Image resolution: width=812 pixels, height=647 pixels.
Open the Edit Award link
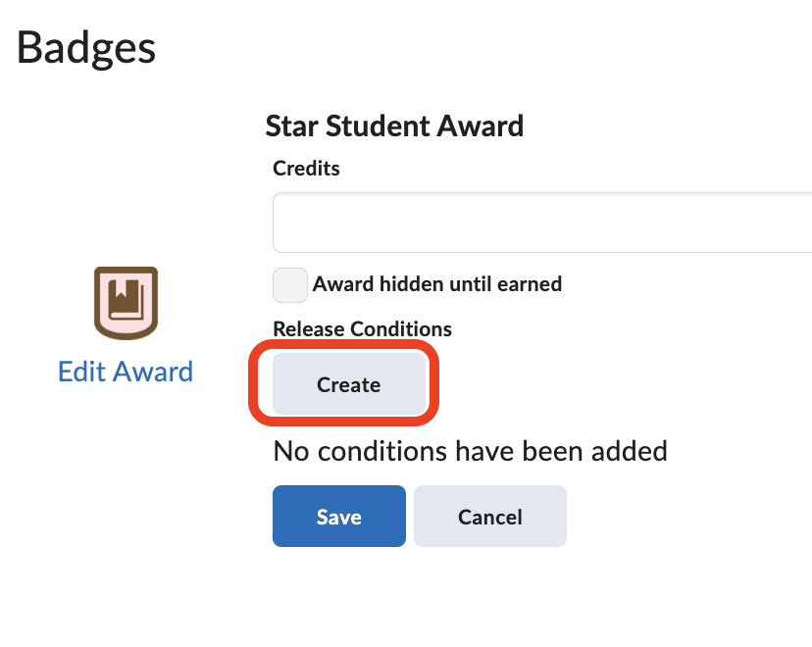pos(126,372)
